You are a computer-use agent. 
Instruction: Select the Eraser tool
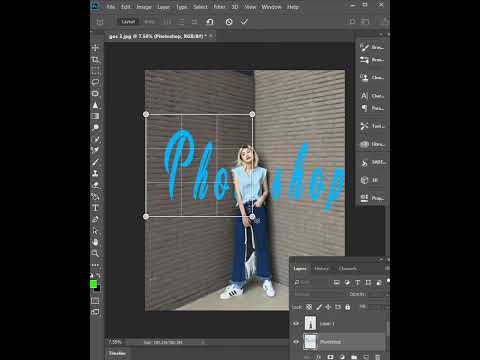pos(95,185)
